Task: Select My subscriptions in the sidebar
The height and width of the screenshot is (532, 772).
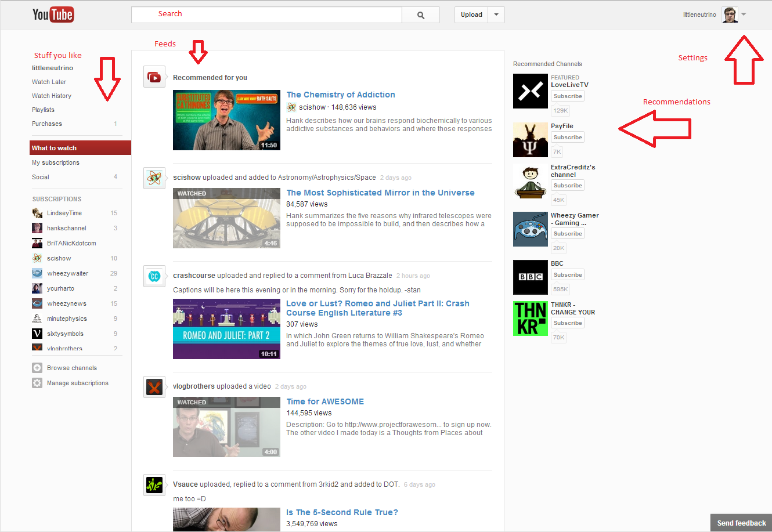Action: (56, 162)
